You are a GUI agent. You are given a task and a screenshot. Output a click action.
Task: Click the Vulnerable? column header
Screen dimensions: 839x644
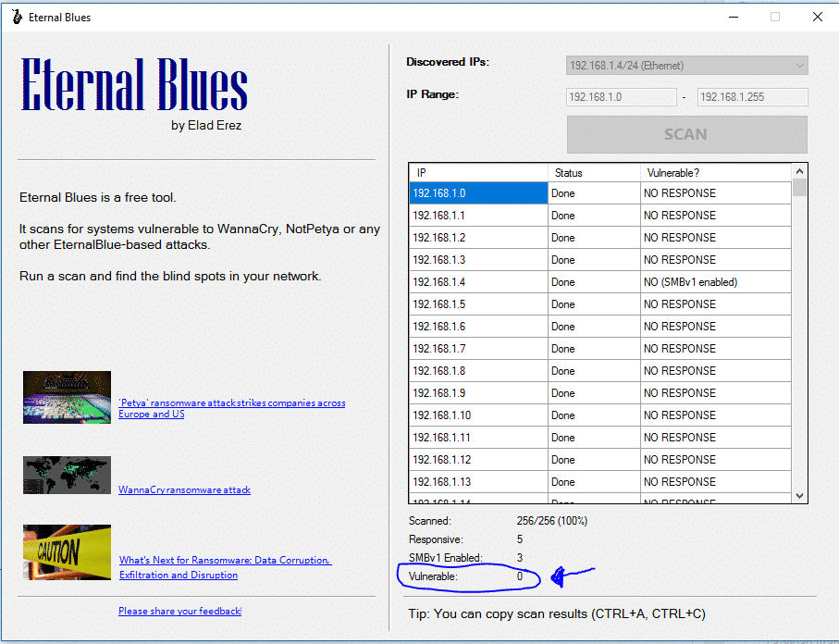click(x=715, y=173)
